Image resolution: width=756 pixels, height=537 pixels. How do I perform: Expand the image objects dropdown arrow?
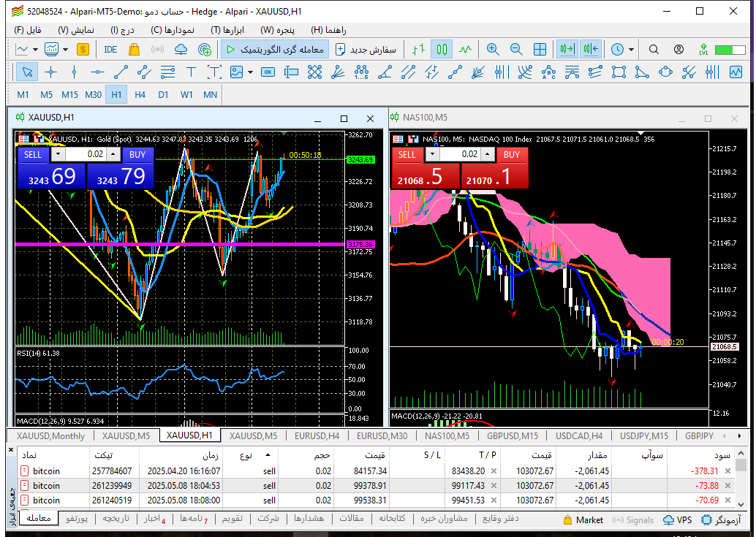click(250, 72)
